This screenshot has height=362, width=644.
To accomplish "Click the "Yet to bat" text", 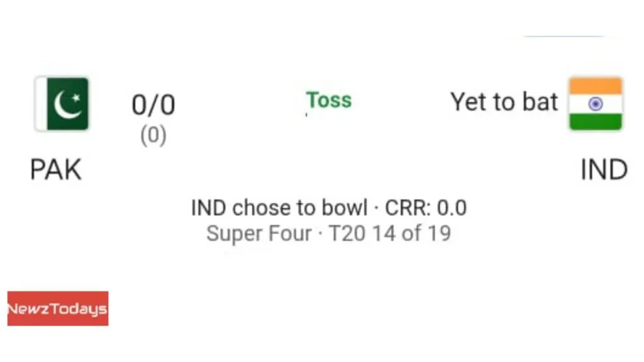I will point(504,102).
